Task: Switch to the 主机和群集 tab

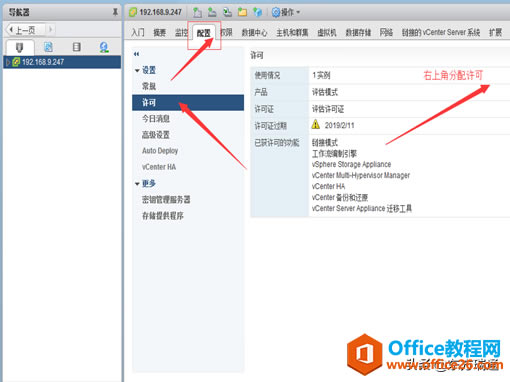Action: pyautogui.click(x=292, y=33)
